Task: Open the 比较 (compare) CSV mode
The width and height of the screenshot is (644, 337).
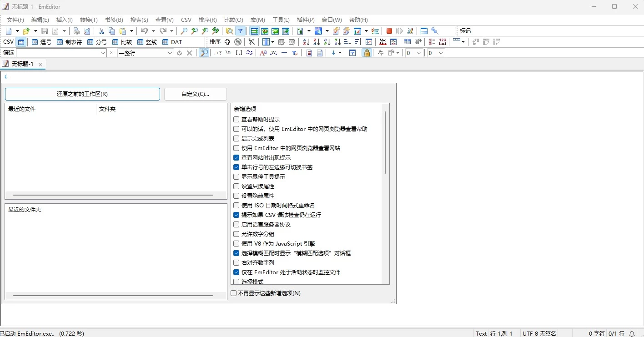Action: click(x=121, y=41)
